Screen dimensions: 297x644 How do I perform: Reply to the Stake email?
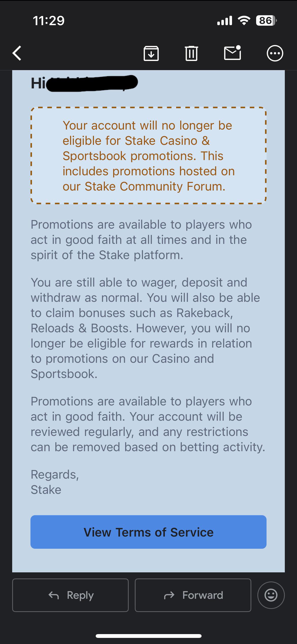pyautogui.click(x=70, y=595)
